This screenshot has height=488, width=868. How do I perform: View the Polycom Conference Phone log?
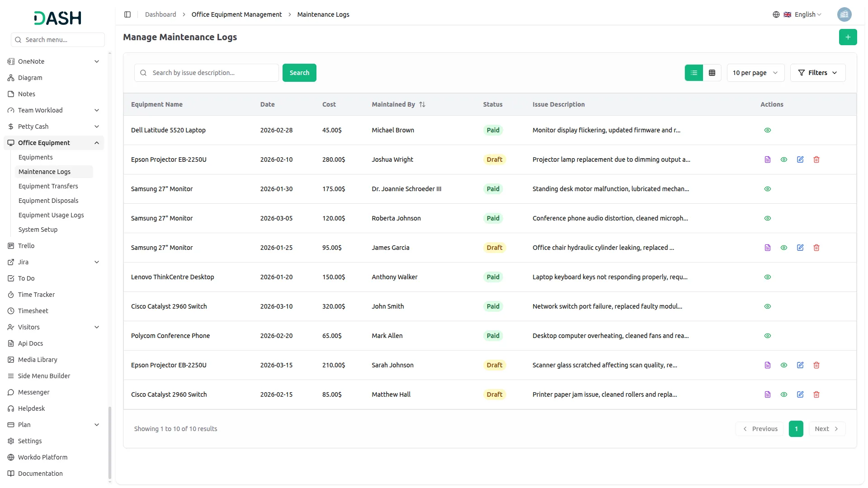(767, 336)
